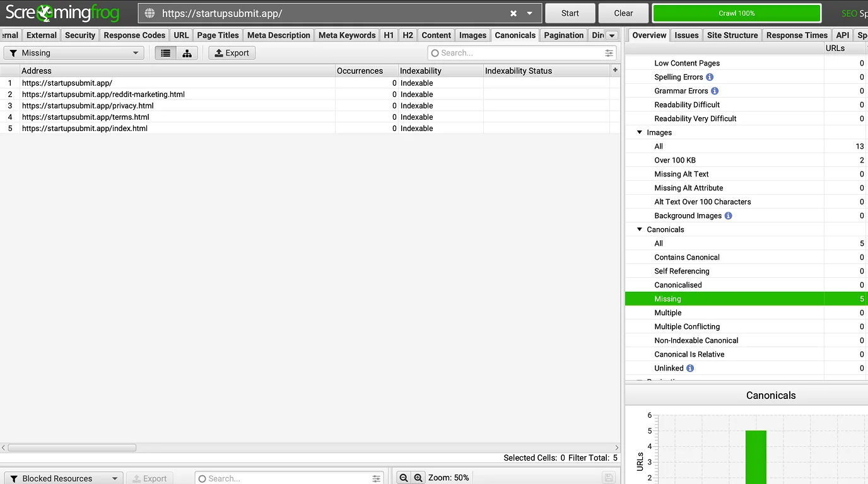Open search options sliders icon
Image resolution: width=868 pixels, height=484 pixels.
coord(609,53)
